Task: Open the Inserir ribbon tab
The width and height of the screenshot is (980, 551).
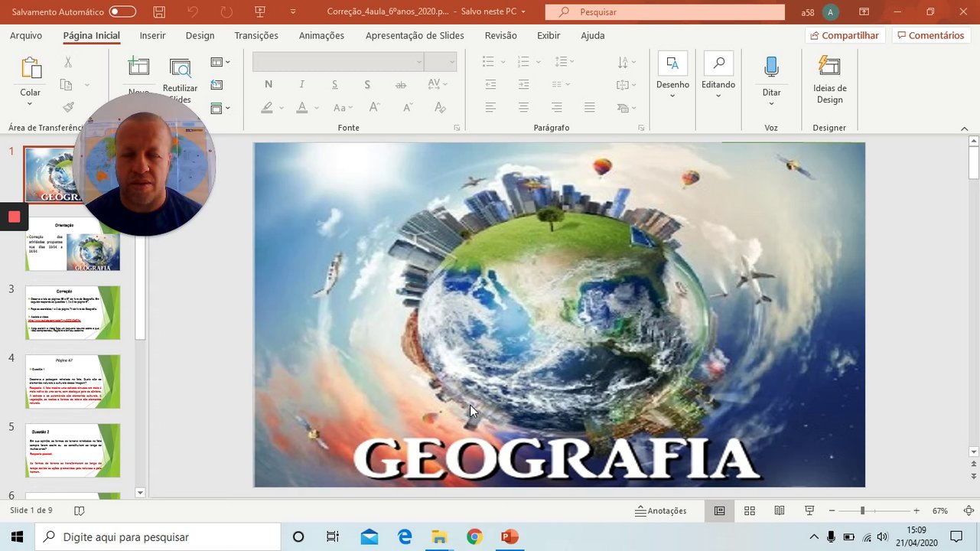Action: click(152, 35)
